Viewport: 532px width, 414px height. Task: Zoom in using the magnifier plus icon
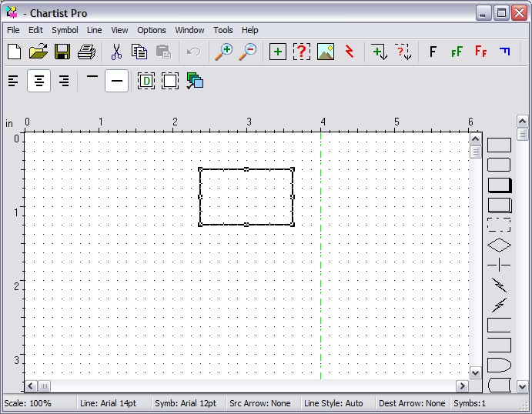223,52
